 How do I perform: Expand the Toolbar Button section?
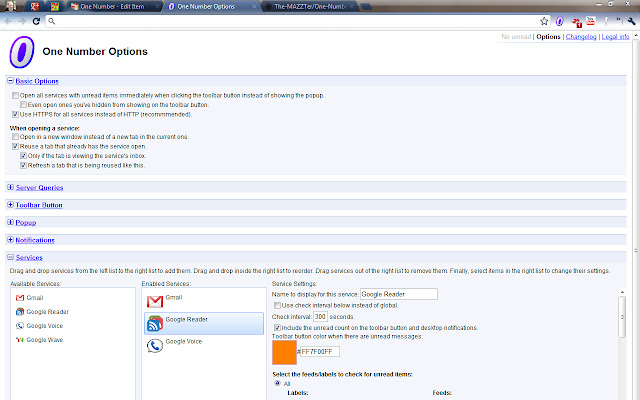(x=11, y=205)
